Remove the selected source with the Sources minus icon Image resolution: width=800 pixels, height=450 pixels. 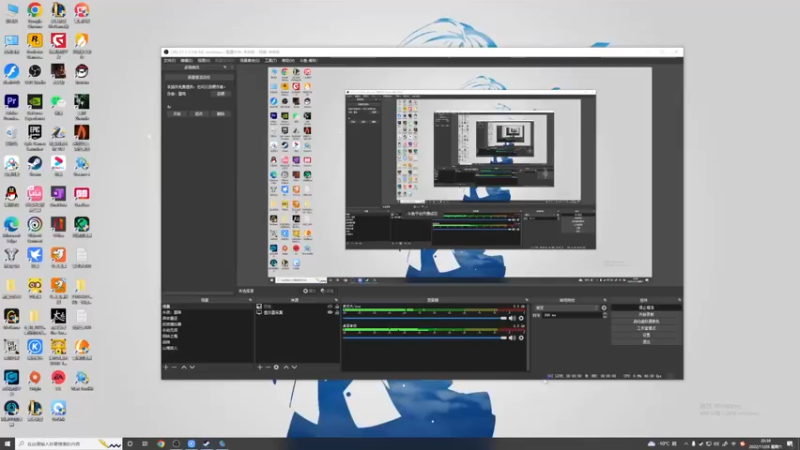click(x=268, y=367)
